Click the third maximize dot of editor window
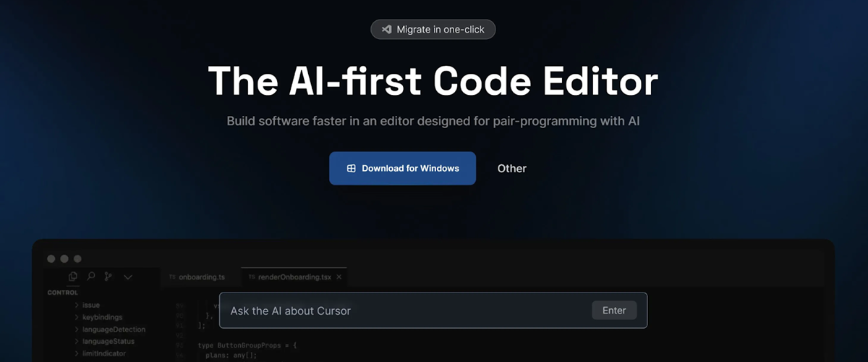Screen dimensions: 868x362 (77, 258)
